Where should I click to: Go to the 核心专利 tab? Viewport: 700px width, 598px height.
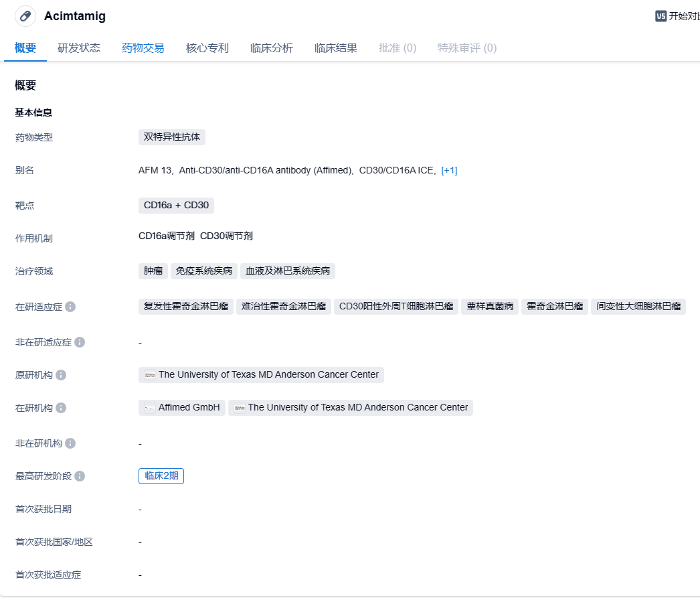point(207,48)
